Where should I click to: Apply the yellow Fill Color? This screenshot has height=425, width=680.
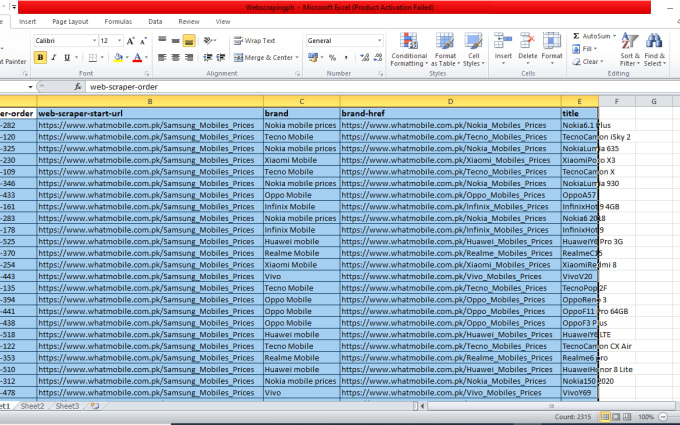coord(118,57)
